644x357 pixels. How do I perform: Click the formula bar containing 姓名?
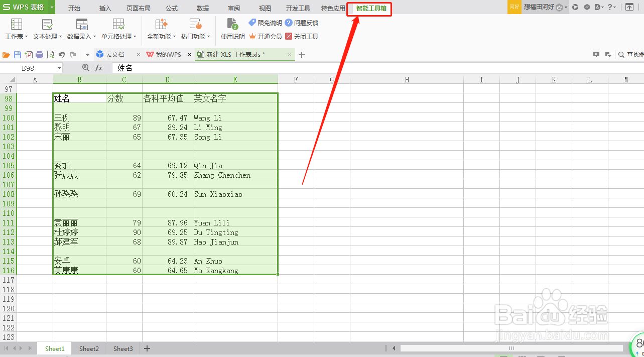coord(379,68)
